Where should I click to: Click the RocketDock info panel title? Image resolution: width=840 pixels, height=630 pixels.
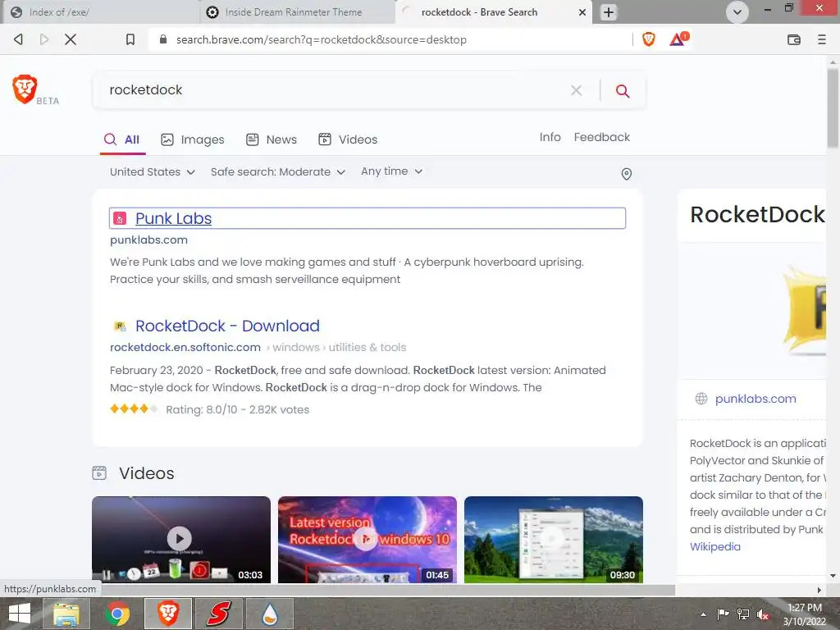click(757, 215)
